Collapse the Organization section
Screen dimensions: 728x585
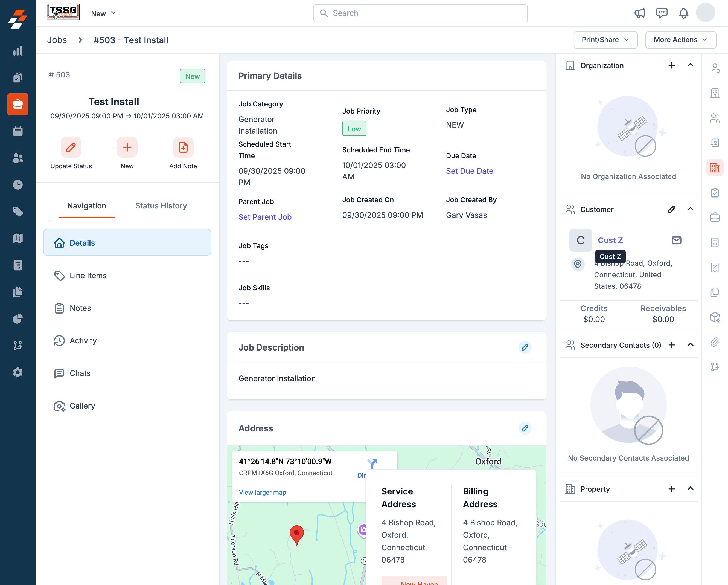pyautogui.click(x=691, y=65)
